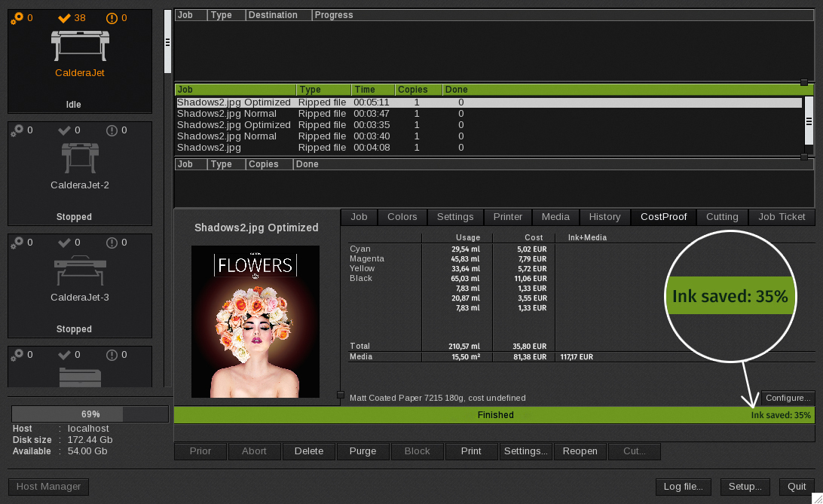Click CalderaJet completed jobs checkmark icon
This screenshot has height=504, width=823.
64,18
